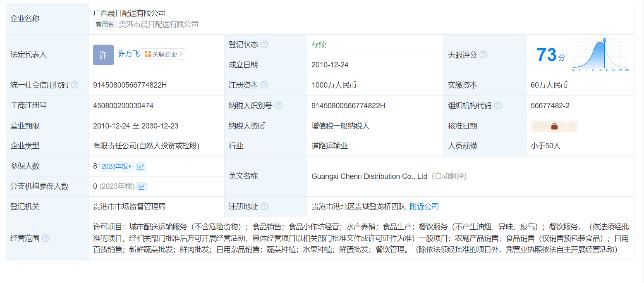Open 附近公司 link
Image resolution: width=644 pixels, height=283 pixels.
click(x=424, y=207)
